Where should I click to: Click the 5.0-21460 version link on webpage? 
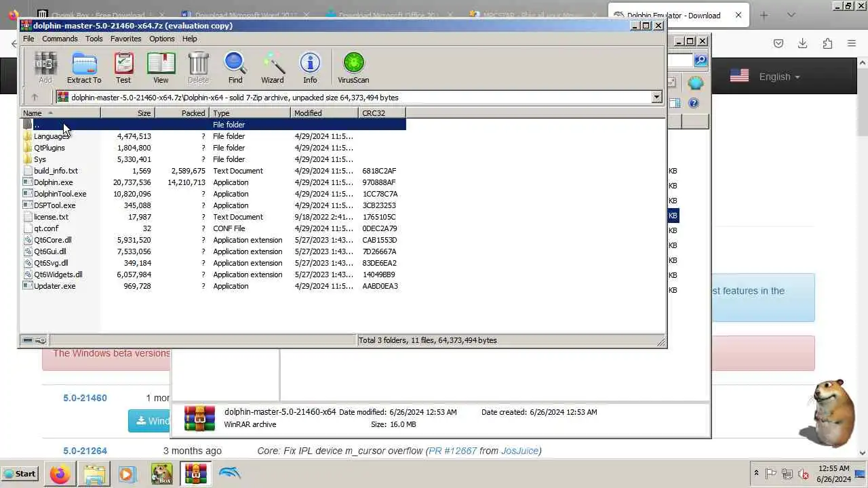[85, 398]
